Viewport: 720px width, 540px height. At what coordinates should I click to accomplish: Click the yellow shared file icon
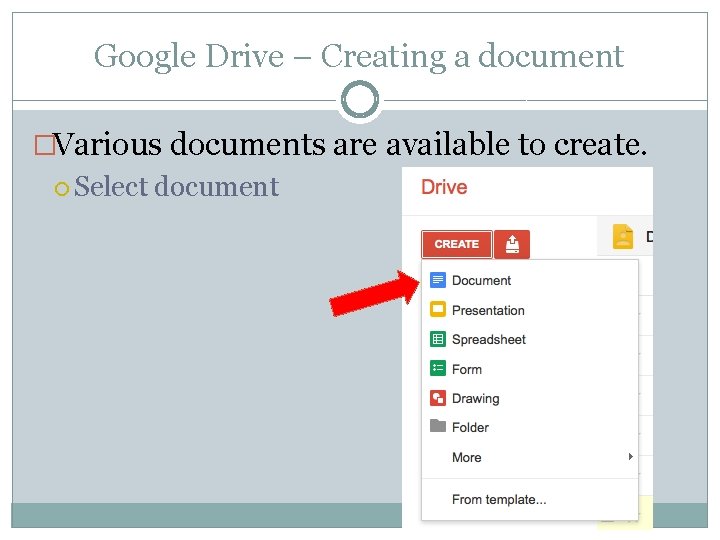(623, 236)
